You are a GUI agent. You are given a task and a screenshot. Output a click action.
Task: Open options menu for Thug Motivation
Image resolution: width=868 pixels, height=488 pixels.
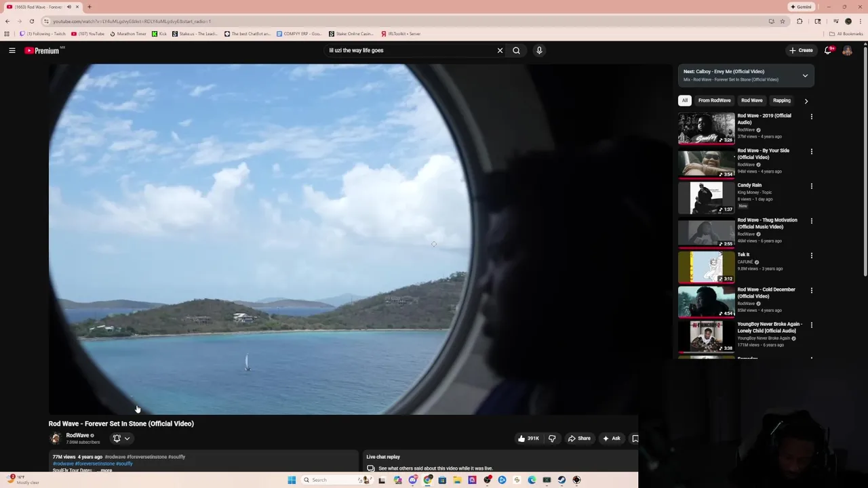click(811, 221)
